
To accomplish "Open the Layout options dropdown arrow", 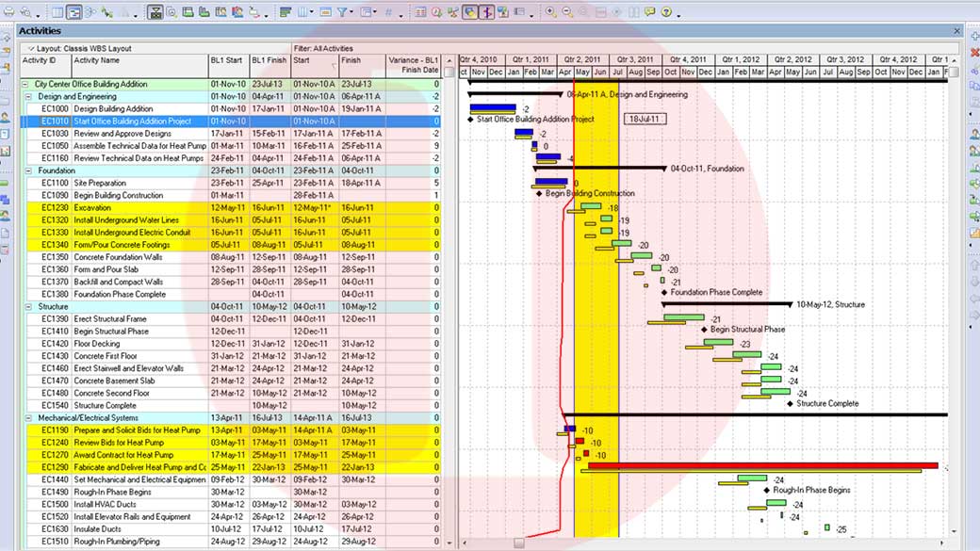I will pyautogui.click(x=30, y=48).
